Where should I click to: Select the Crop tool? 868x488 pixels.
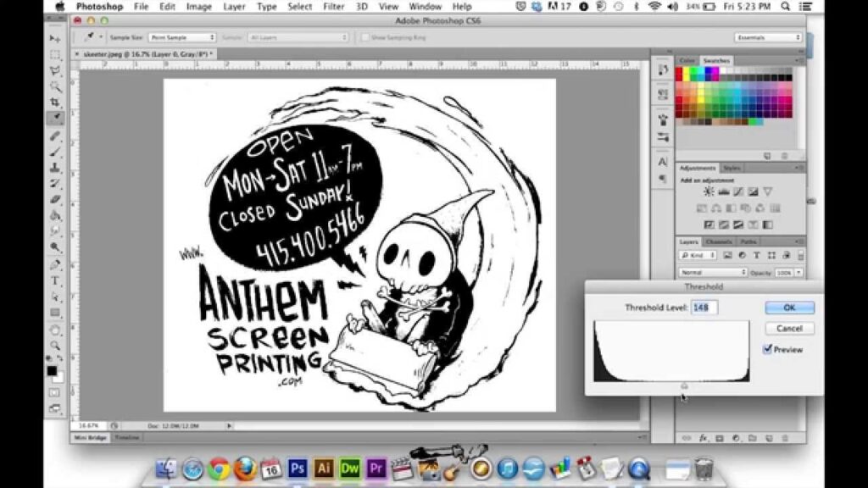[55, 103]
